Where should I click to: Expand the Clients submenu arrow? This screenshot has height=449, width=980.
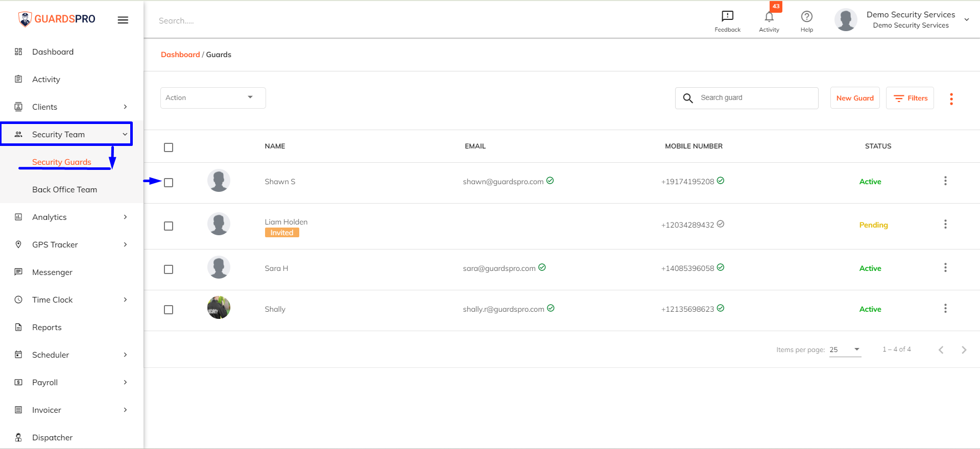point(125,107)
